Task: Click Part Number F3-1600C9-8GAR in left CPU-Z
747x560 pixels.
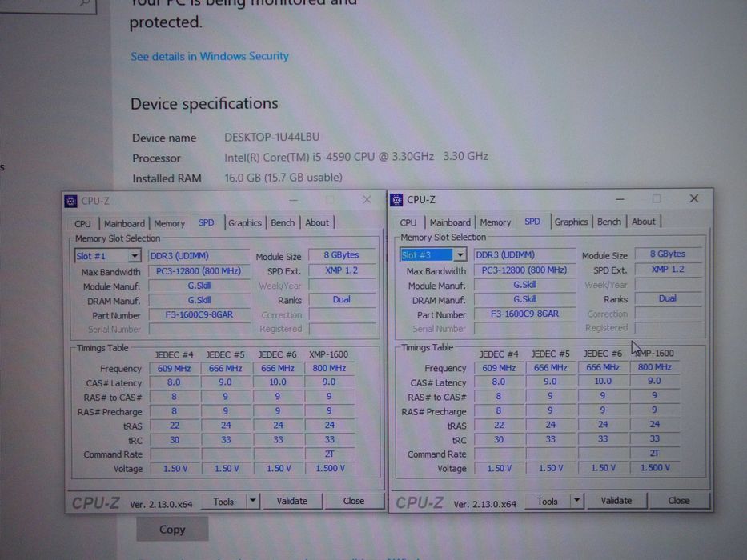Action: tap(199, 314)
